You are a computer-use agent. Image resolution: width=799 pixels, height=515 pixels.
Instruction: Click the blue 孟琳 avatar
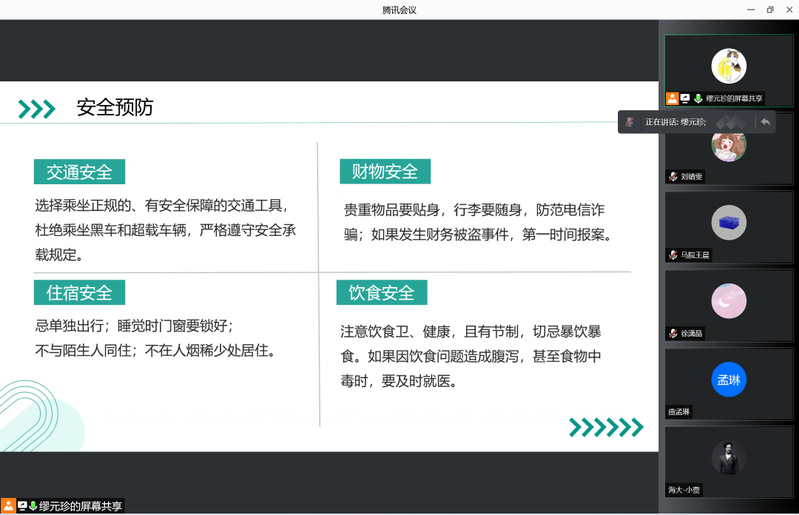point(729,379)
